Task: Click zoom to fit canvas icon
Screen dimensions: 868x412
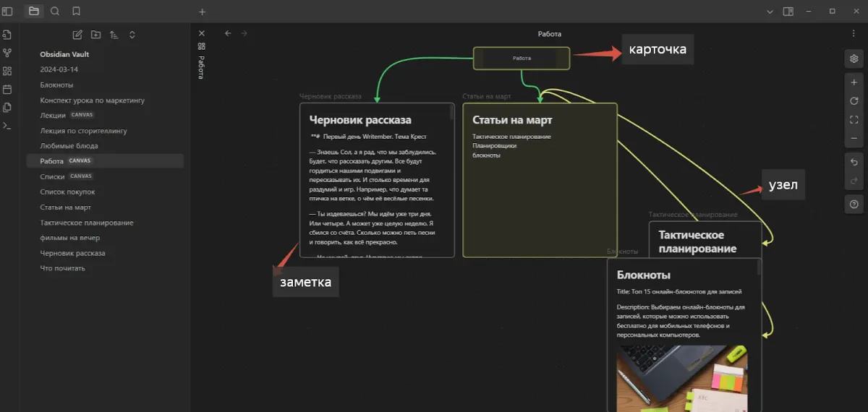Action: tap(854, 119)
